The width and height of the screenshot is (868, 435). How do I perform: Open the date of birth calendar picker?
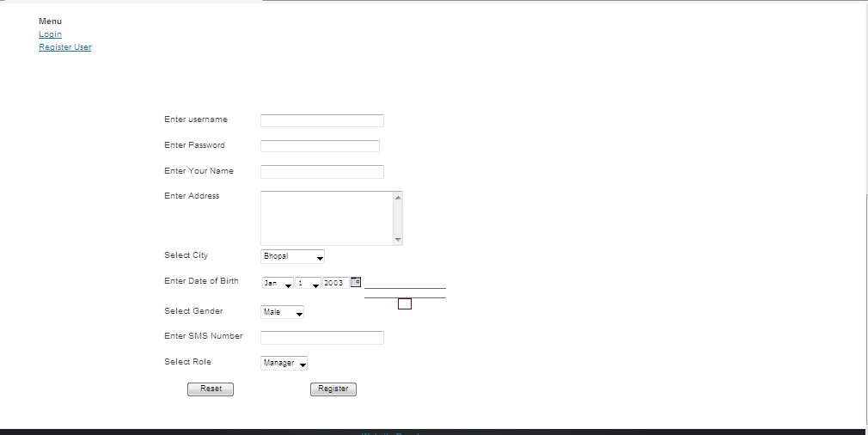pos(356,282)
